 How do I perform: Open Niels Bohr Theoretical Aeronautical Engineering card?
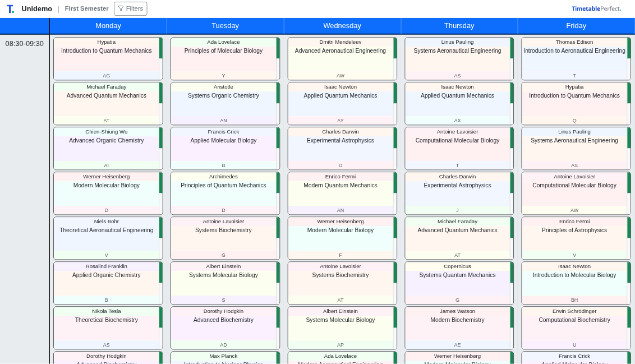pyautogui.click(x=108, y=238)
